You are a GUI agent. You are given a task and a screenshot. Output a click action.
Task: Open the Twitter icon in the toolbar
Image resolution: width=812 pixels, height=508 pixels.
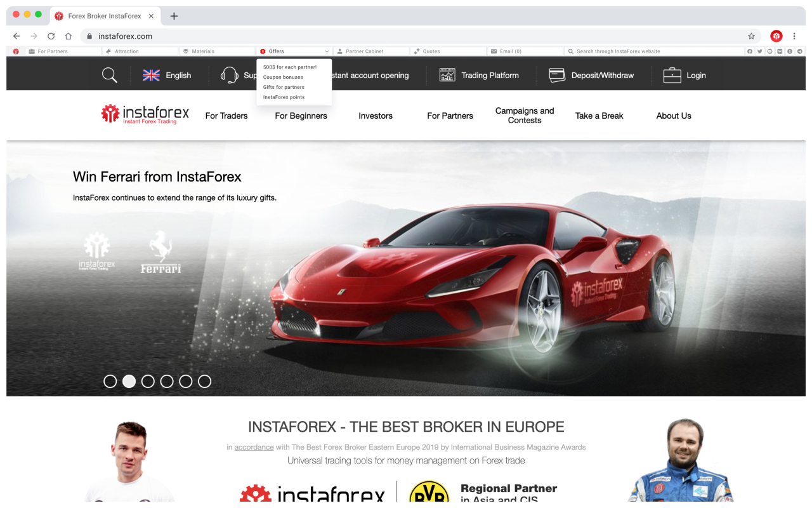click(x=760, y=51)
